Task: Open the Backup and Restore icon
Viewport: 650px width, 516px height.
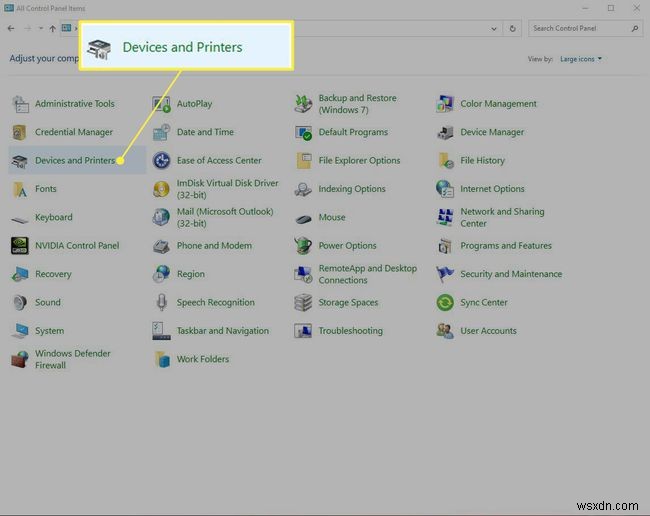Action: pyautogui.click(x=303, y=104)
